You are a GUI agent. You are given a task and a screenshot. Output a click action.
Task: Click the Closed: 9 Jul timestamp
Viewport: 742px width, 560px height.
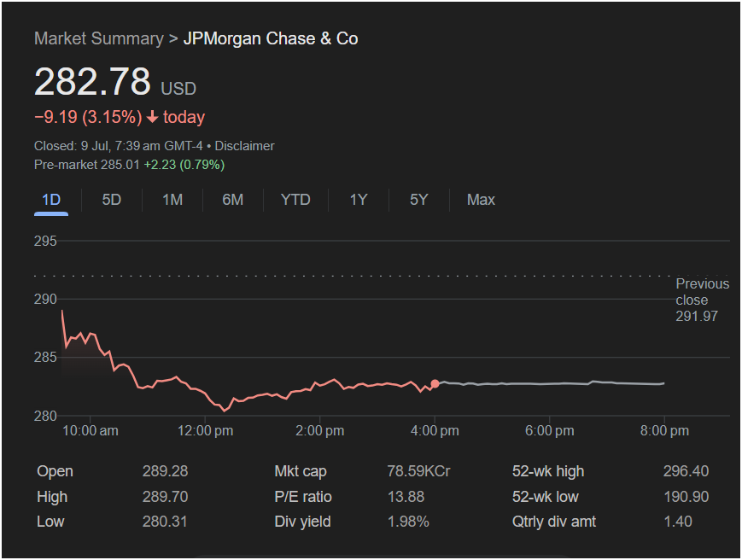119,146
